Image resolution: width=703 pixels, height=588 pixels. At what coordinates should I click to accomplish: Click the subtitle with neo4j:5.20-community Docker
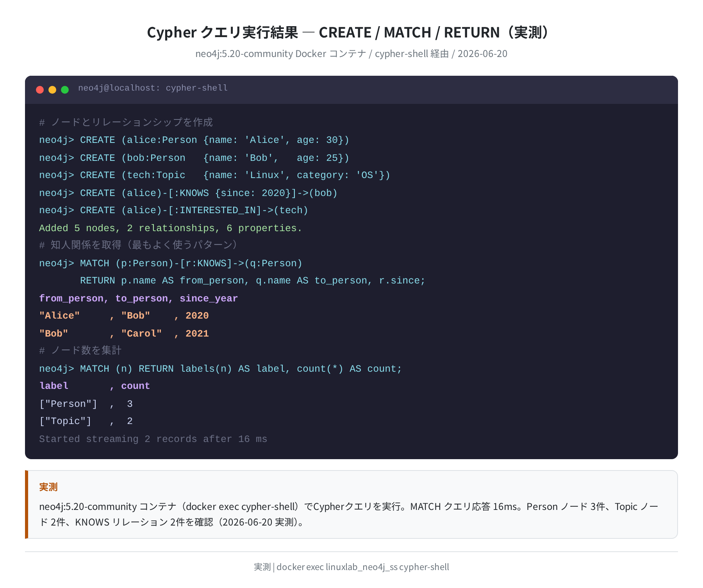pyautogui.click(x=351, y=53)
